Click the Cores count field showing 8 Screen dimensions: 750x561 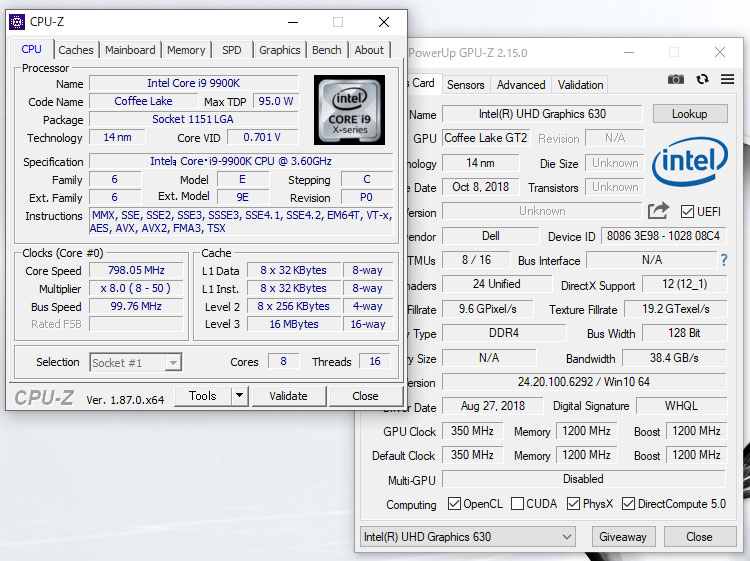click(x=284, y=362)
